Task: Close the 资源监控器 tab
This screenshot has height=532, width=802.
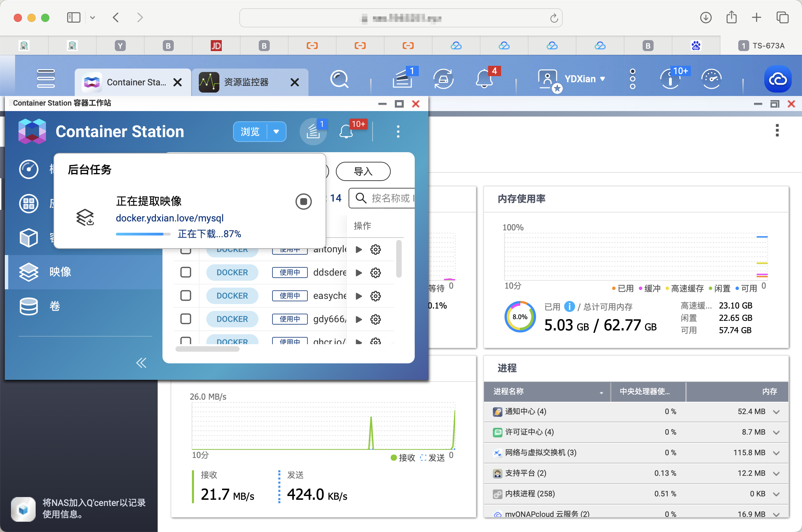Action: (x=295, y=82)
